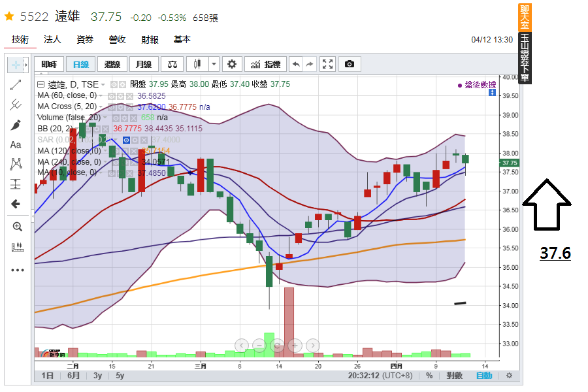Select the Aa text annotation tool
This screenshot has height=392, width=588.
pos(16,145)
